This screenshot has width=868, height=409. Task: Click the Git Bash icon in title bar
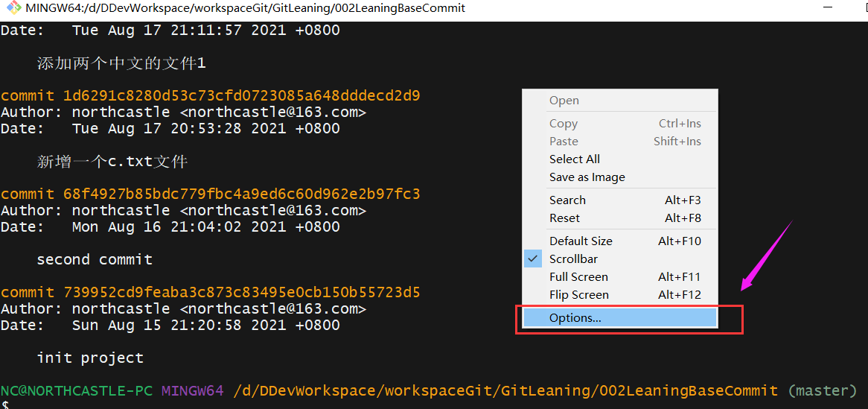pos(13,8)
